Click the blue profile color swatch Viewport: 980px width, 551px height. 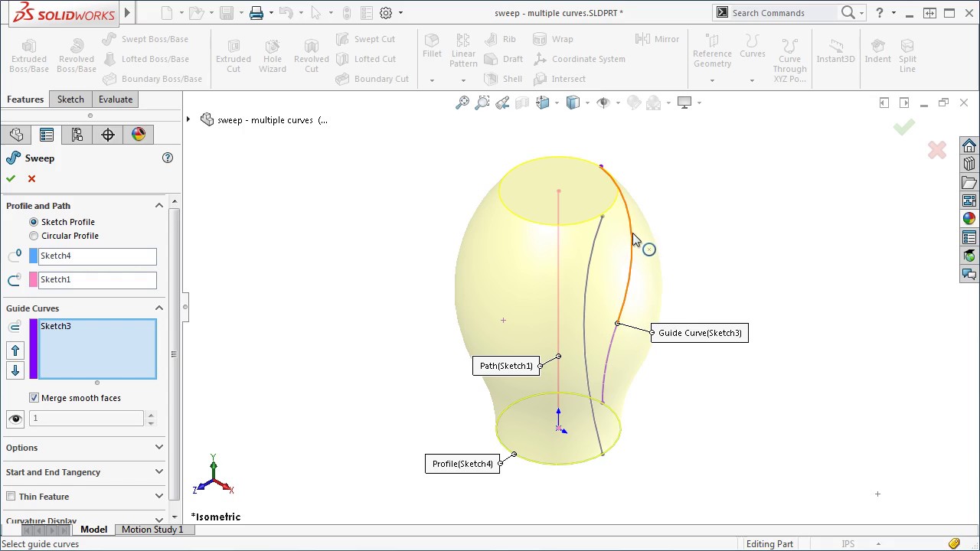point(33,256)
